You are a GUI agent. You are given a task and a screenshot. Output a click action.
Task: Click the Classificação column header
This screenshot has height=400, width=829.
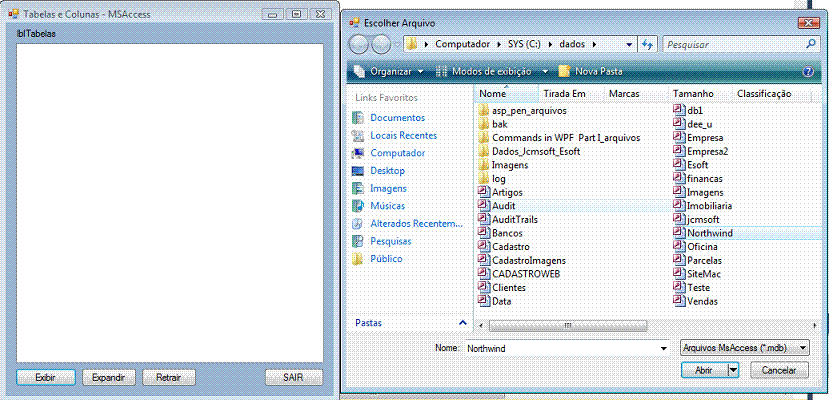point(764,94)
